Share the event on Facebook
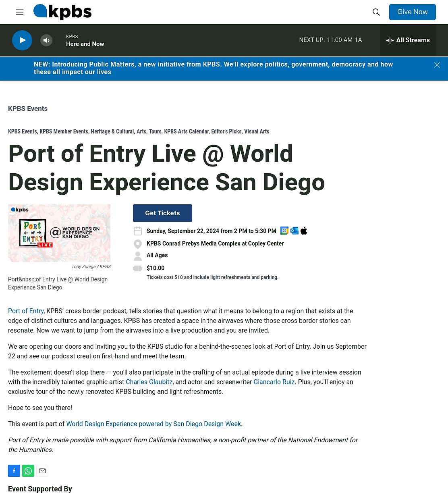448x493 pixels. [x=14, y=471]
